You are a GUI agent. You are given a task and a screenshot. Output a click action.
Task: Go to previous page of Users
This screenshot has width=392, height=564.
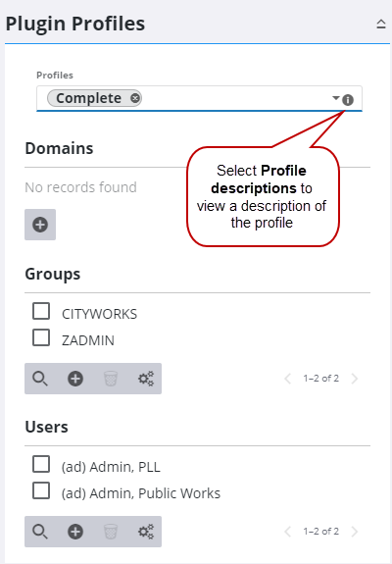point(287,532)
